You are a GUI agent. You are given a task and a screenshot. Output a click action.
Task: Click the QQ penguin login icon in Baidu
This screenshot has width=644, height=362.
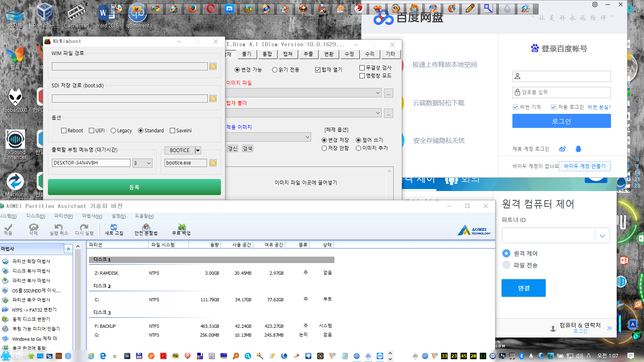(578, 149)
